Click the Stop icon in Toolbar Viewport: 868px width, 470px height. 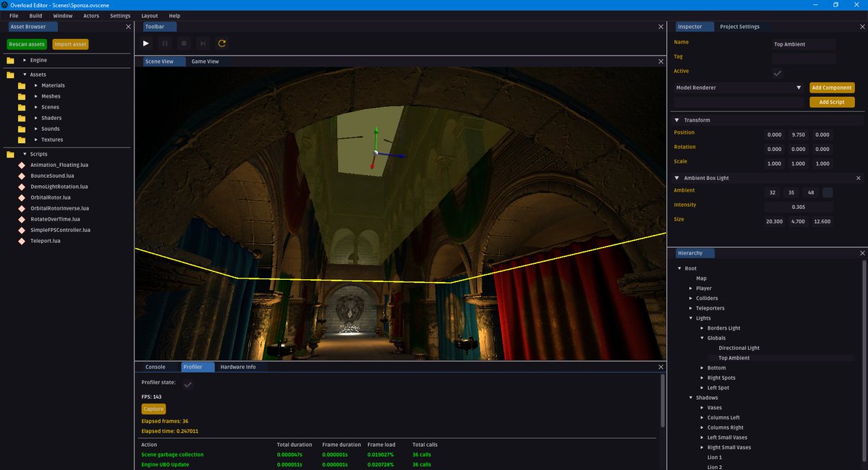pyautogui.click(x=184, y=43)
